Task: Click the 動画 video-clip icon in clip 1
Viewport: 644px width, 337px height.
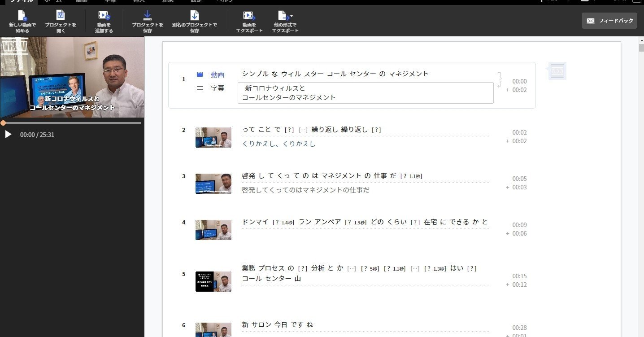Action: [199, 74]
